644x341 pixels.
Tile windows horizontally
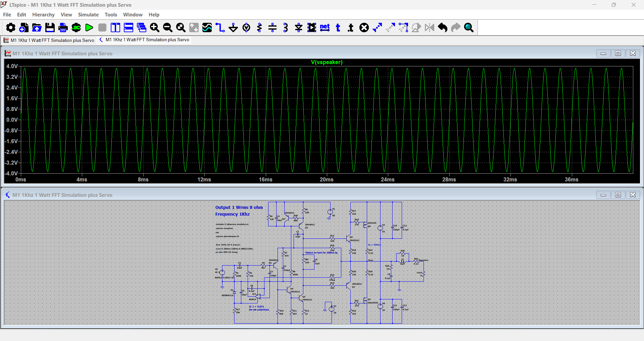coord(129,27)
